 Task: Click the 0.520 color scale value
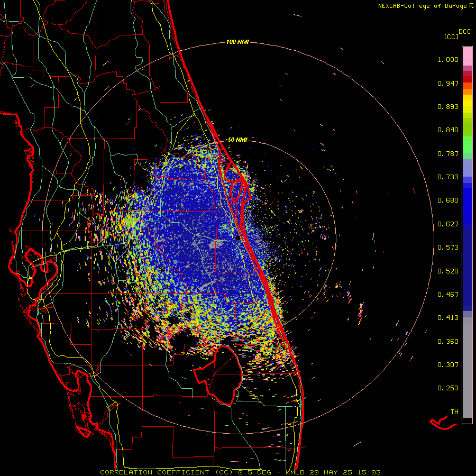click(448, 271)
